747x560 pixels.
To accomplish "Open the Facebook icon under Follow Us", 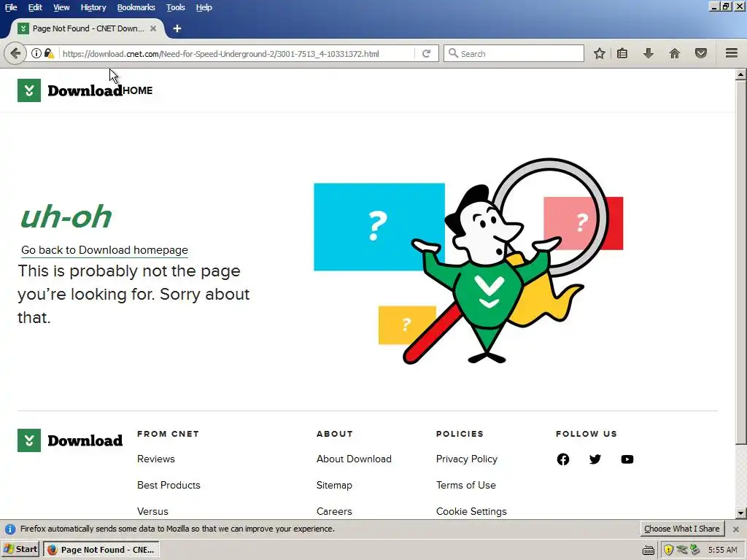I will (x=562, y=459).
